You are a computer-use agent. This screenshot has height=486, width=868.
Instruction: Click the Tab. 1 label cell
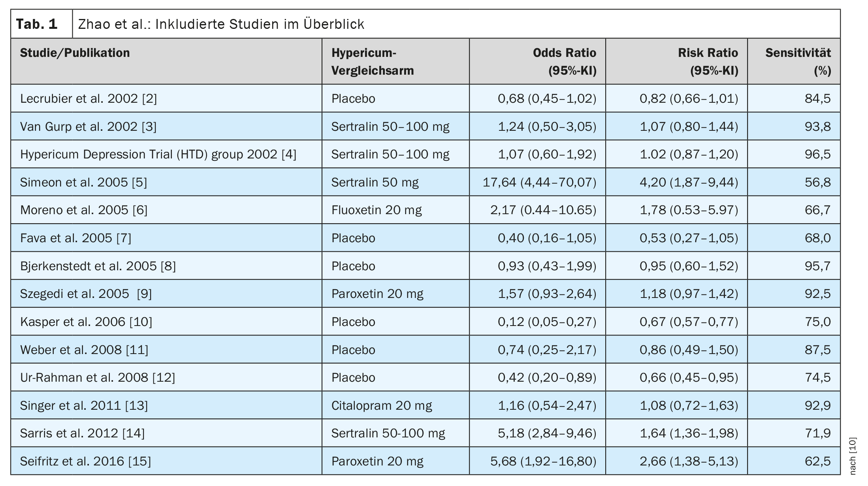(x=37, y=24)
